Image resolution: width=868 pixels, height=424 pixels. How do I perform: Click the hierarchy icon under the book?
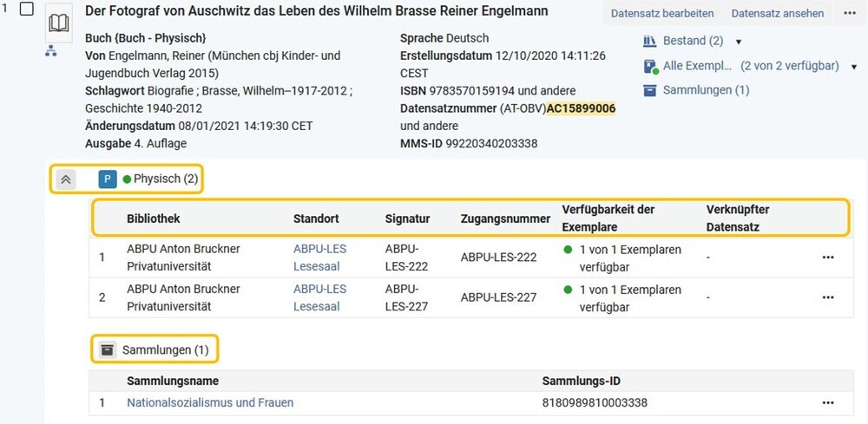point(51,51)
